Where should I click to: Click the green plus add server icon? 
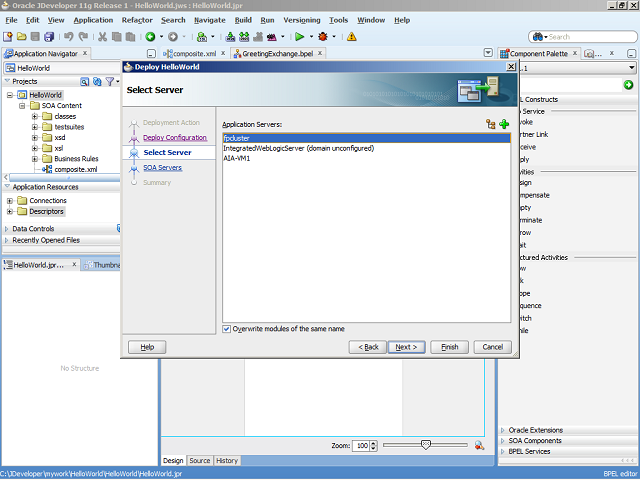[504, 124]
